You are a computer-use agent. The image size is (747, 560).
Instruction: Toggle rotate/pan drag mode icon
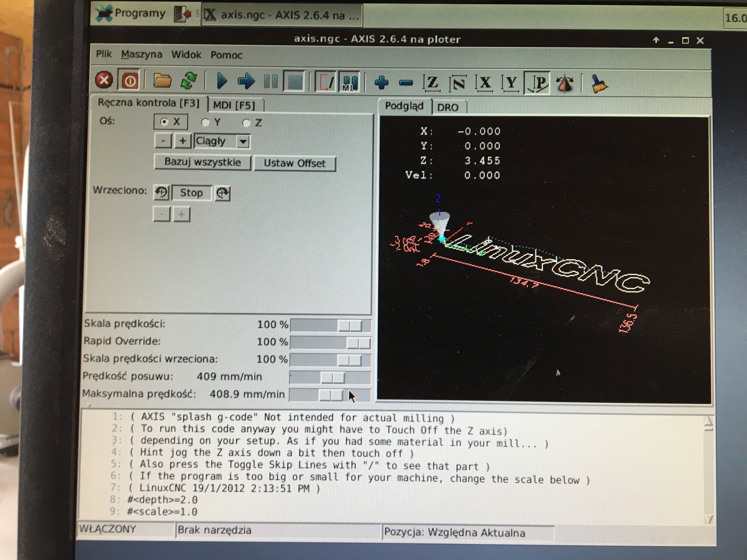(x=565, y=84)
